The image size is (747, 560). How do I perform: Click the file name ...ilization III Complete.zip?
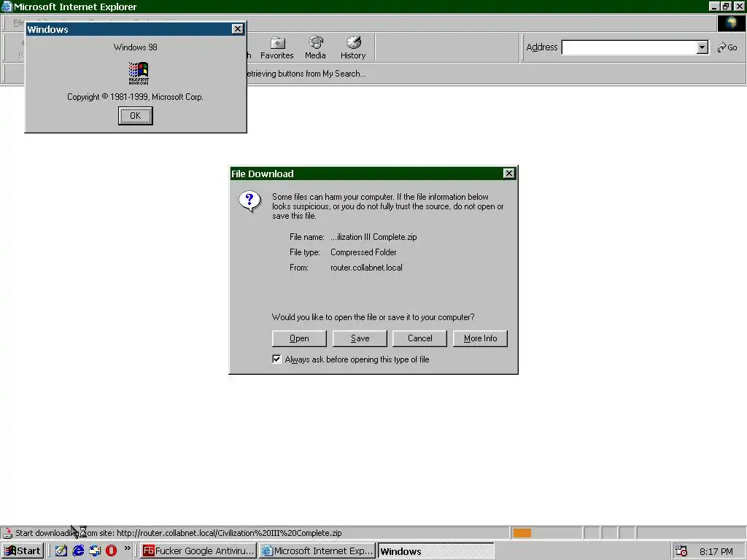(373, 237)
